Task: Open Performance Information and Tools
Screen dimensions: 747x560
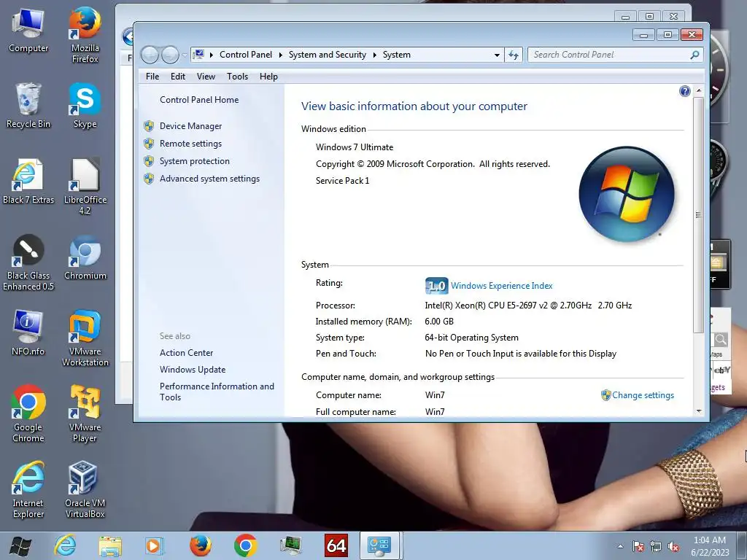Action: point(217,392)
